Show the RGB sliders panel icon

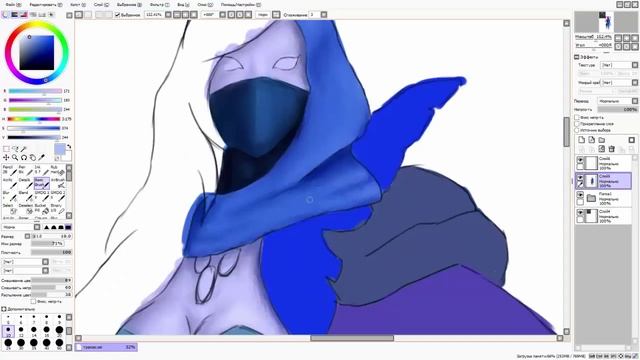click(x=15, y=15)
